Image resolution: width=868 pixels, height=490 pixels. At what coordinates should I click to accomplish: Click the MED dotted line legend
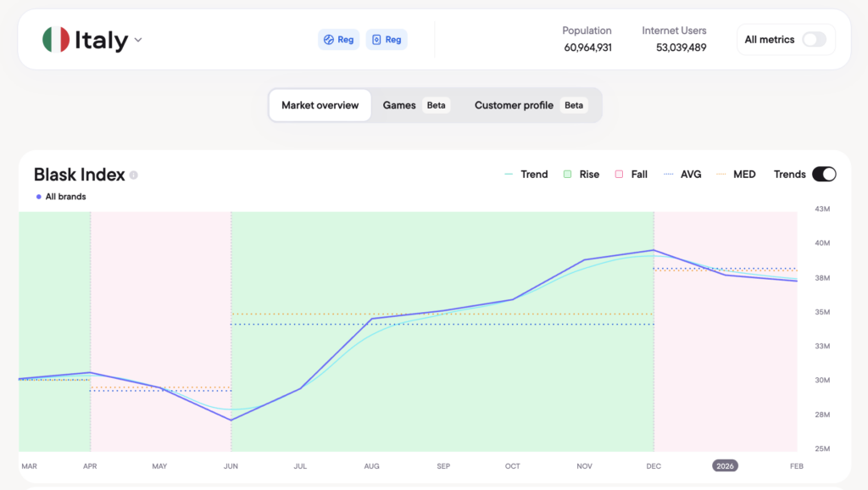click(x=721, y=175)
